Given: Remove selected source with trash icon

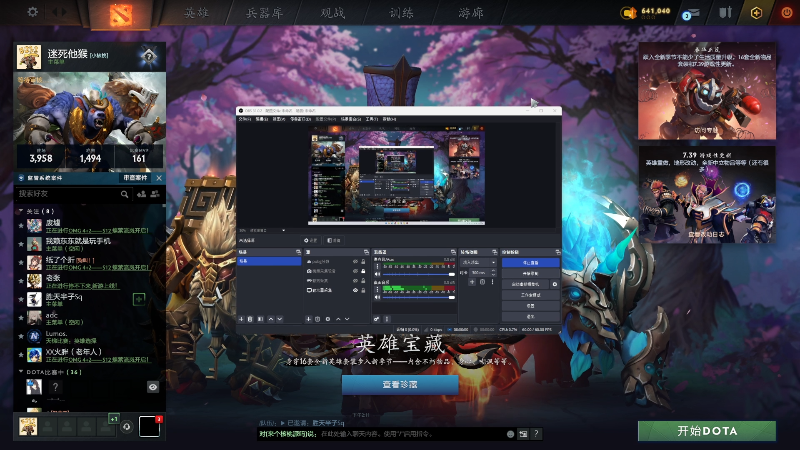Looking at the screenshot, I should click(x=317, y=319).
